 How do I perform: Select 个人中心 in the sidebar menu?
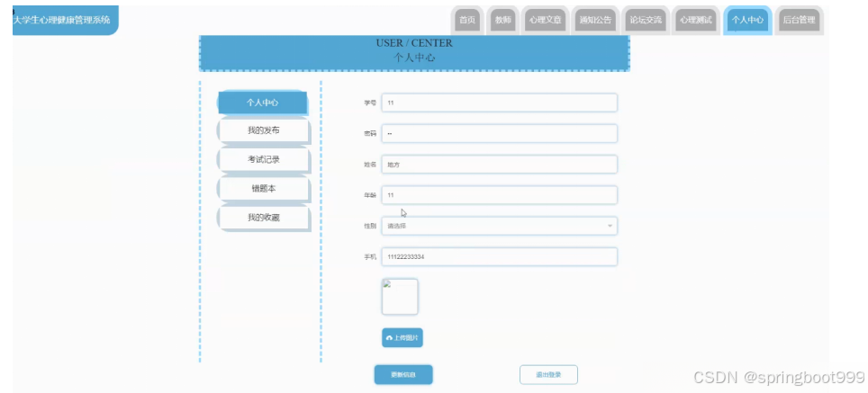pyautogui.click(x=262, y=103)
